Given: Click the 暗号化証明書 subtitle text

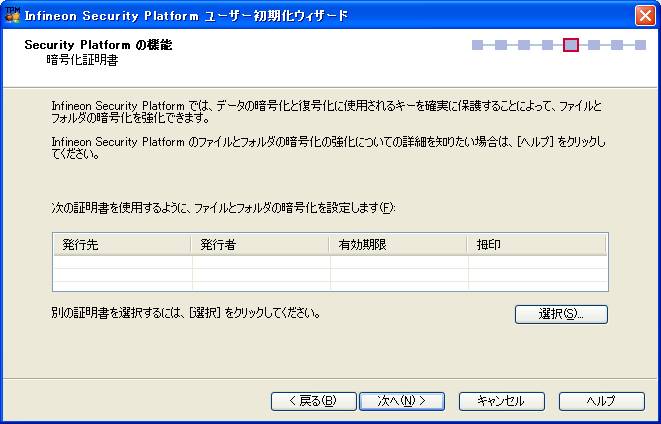Looking at the screenshot, I should (x=82, y=60).
